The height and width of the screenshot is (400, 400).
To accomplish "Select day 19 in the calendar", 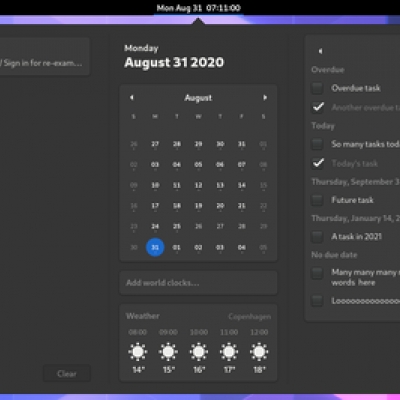I will [x=198, y=206].
